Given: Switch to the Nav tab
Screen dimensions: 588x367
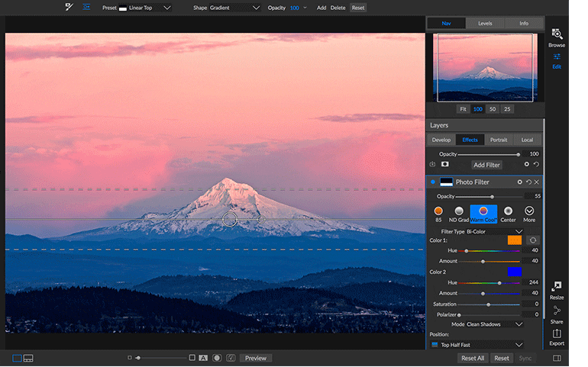Looking at the screenshot, I should (446, 23).
